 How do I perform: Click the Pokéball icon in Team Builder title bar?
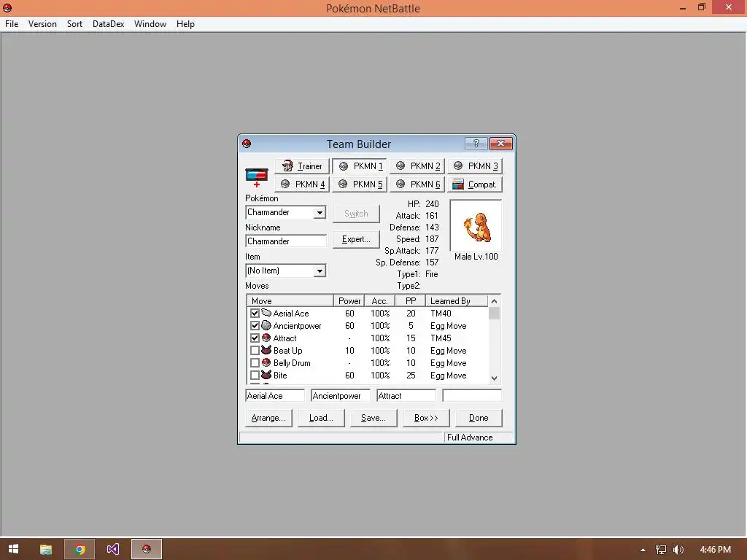[x=247, y=144]
